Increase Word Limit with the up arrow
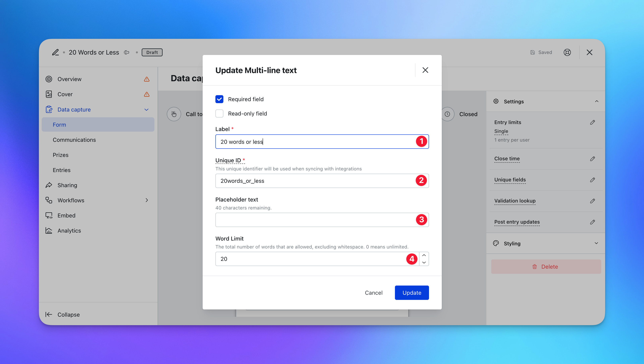Image resolution: width=644 pixels, height=364 pixels. pos(424,255)
